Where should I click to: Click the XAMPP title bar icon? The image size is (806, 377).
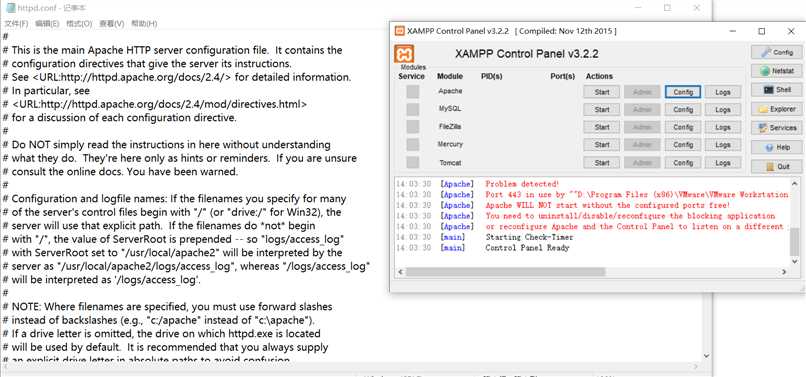pyautogui.click(x=399, y=31)
